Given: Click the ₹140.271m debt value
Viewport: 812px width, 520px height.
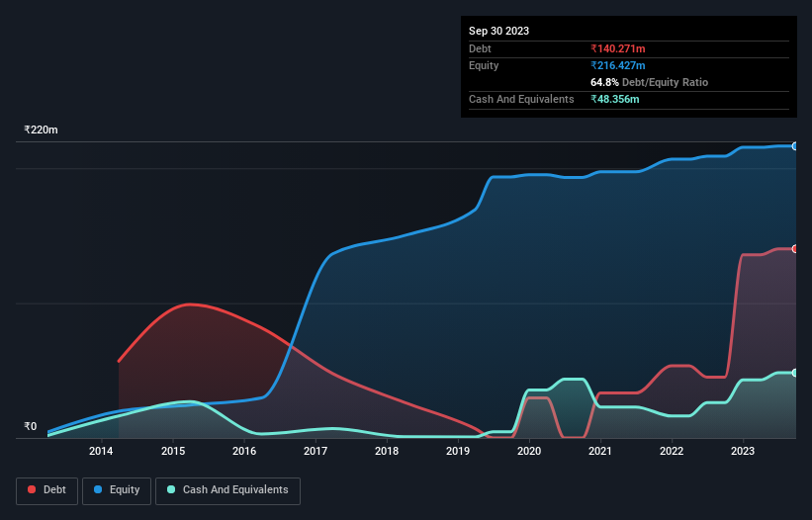Looking at the screenshot, I should pyautogui.click(x=618, y=48).
